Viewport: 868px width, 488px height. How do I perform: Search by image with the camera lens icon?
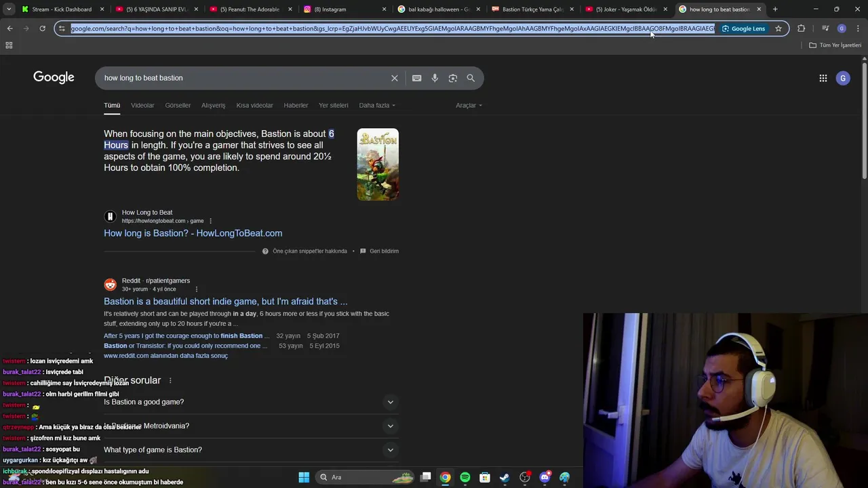coord(453,78)
